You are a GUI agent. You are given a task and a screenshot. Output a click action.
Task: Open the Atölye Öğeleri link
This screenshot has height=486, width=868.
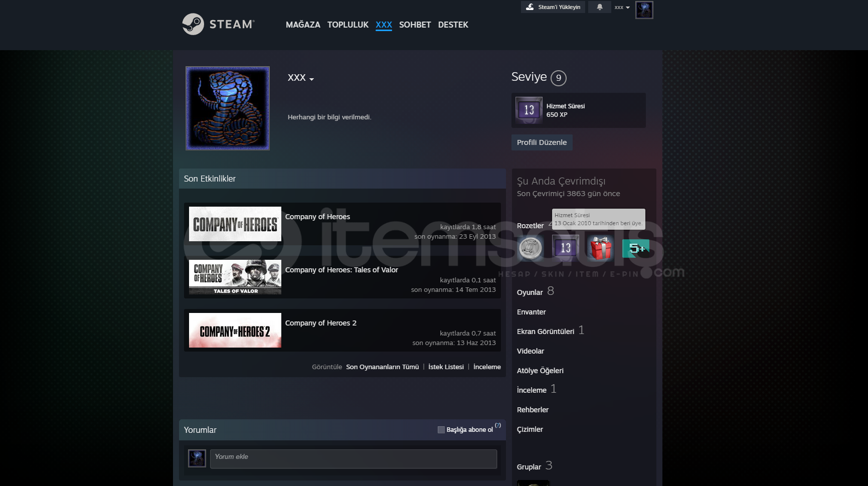pyautogui.click(x=540, y=371)
